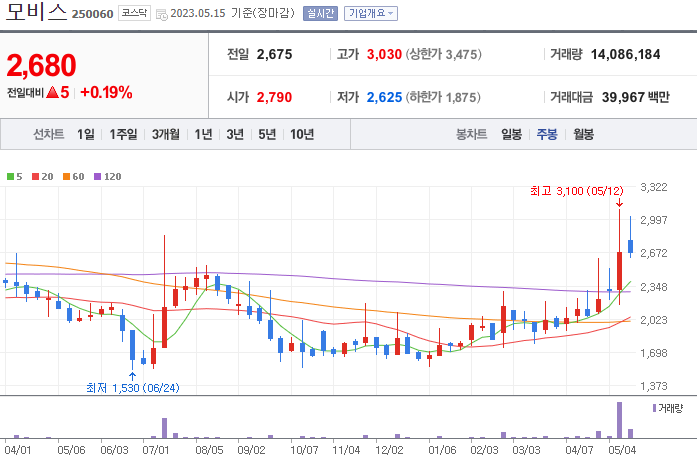Click the 01/06 date axis label

442,450
